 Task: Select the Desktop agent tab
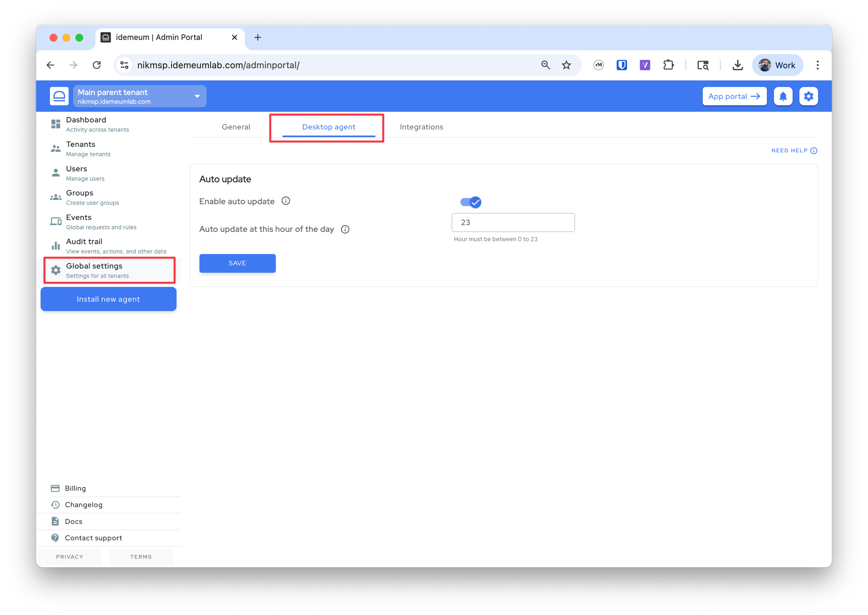point(329,127)
